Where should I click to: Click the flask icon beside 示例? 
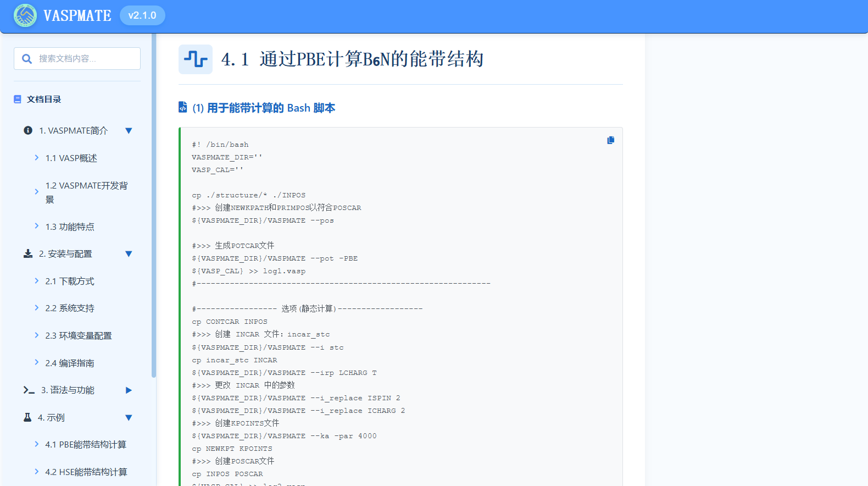27,417
